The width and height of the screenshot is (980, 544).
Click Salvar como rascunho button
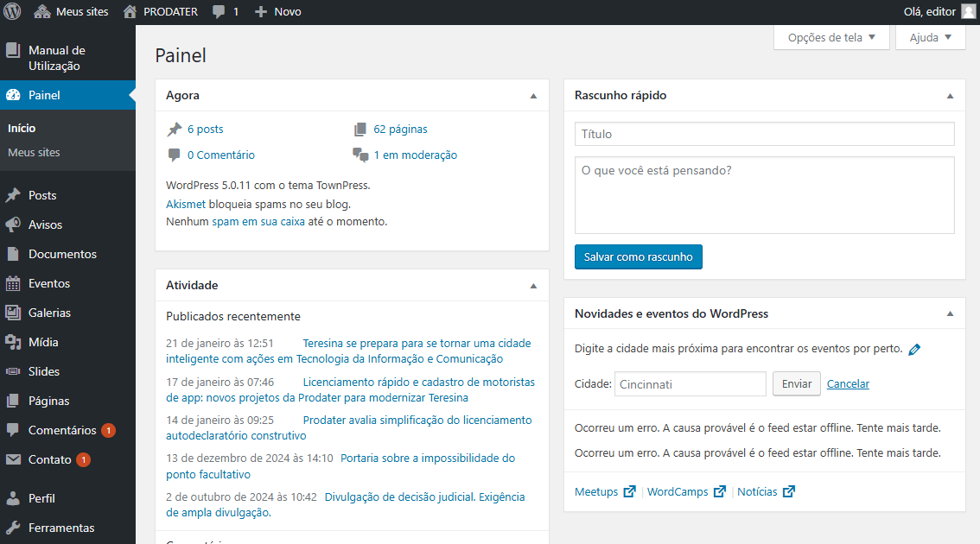[638, 256]
